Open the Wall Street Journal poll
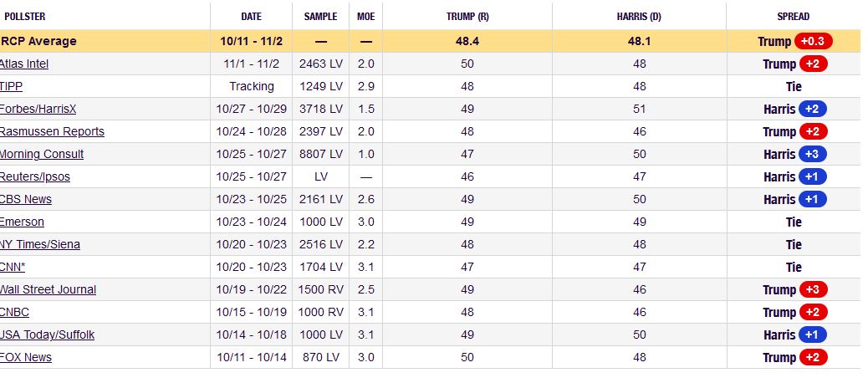This screenshot has width=868, height=383. (x=48, y=289)
